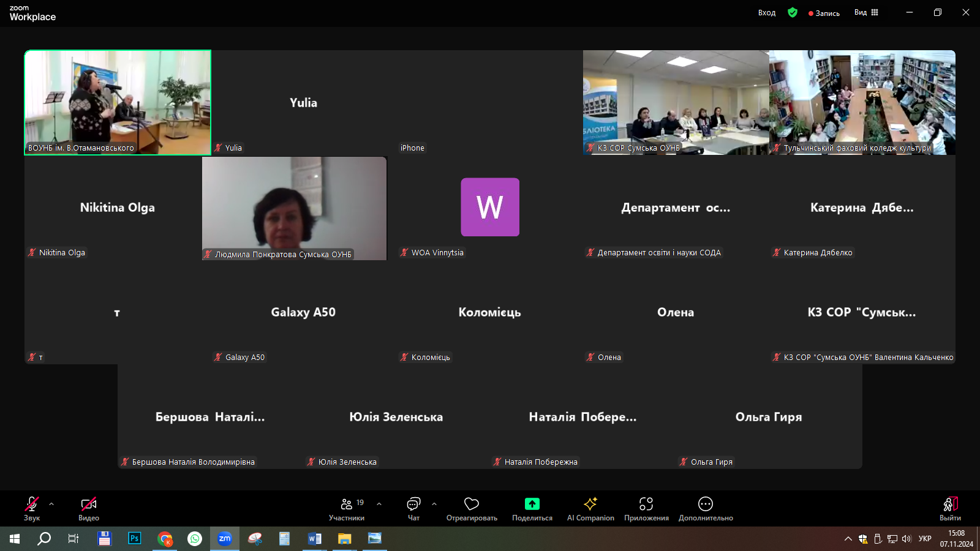Turn on the video camera

point(89,504)
